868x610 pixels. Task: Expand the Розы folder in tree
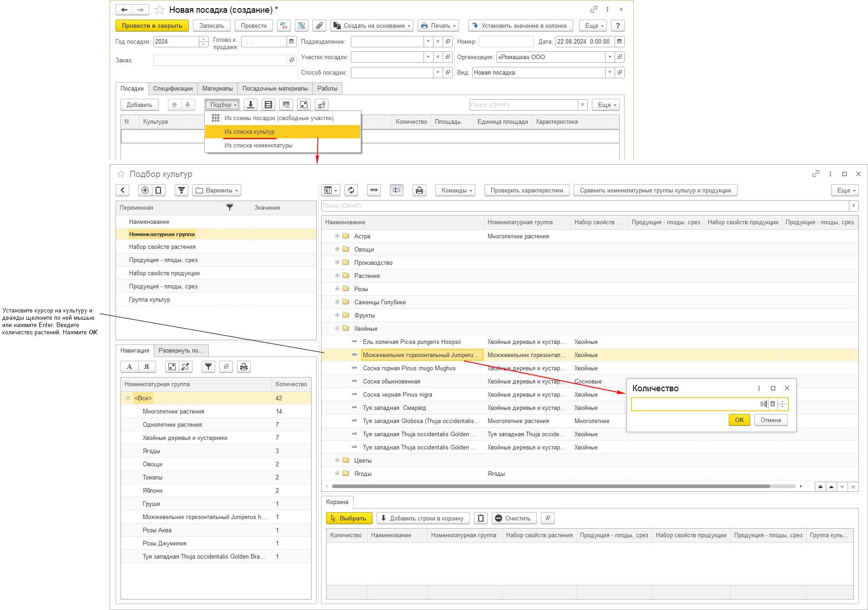pyautogui.click(x=337, y=289)
